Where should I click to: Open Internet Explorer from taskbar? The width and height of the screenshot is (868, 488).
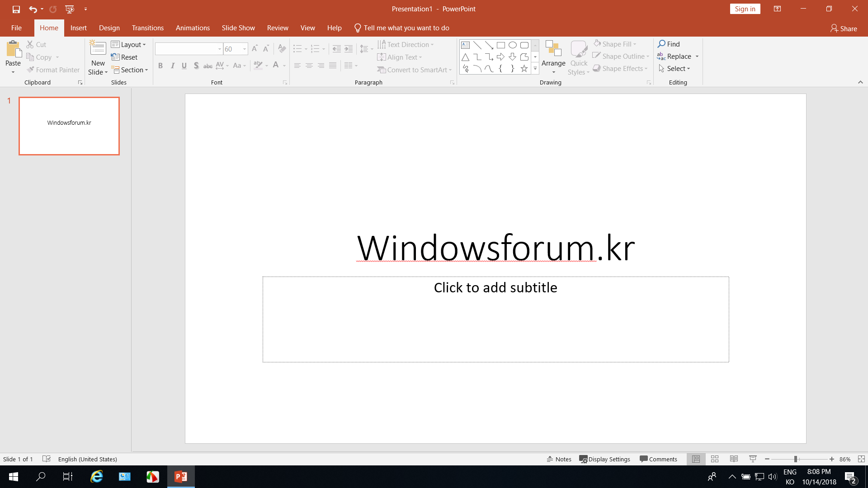pyautogui.click(x=97, y=477)
